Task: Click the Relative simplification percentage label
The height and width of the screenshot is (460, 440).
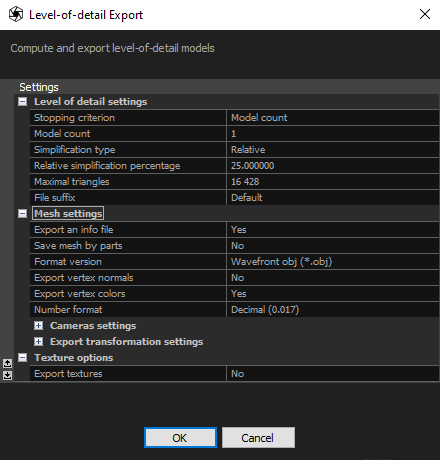Action: coord(107,166)
